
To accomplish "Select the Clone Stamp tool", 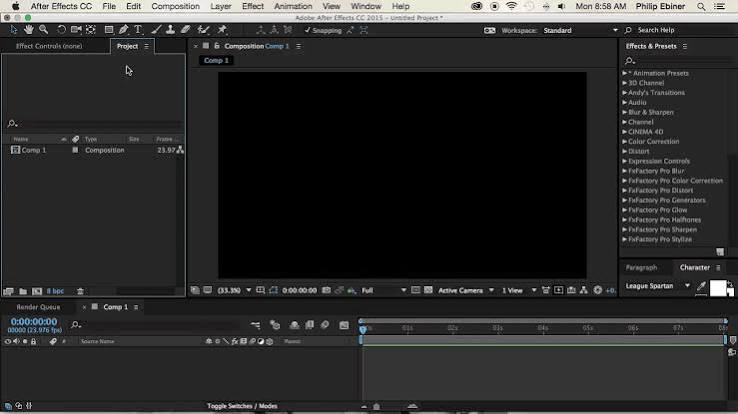I will (170, 30).
